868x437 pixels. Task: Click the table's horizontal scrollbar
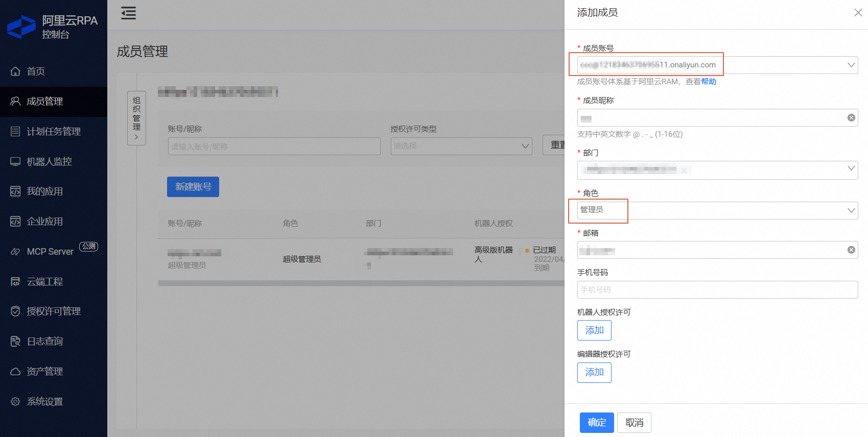tap(361, 283)
